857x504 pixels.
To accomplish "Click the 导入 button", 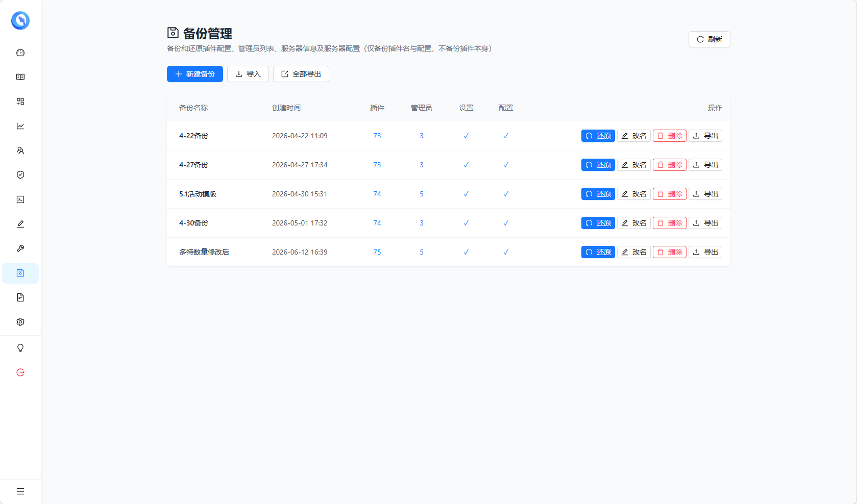I will tap(248, 74).
